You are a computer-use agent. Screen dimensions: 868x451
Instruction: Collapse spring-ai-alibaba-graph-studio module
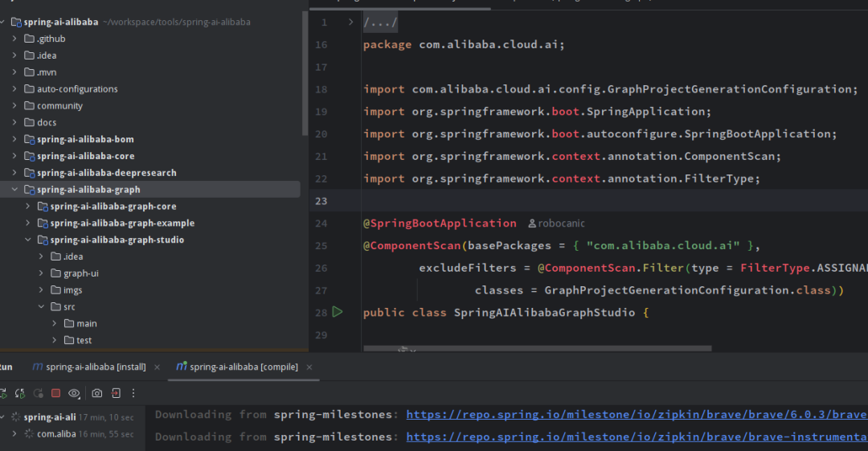click(27, 240)
